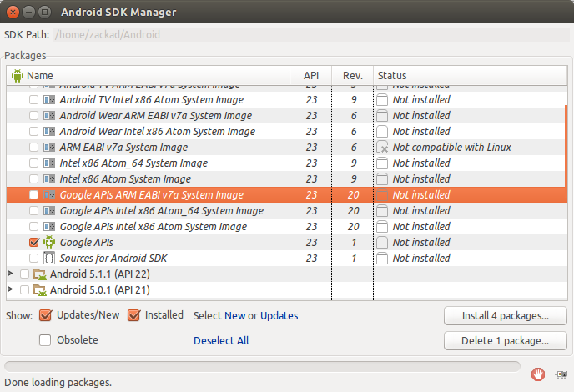Click the green Android icon beside Google APIs
The image size is (574, 392).
(x=49, y=242)
